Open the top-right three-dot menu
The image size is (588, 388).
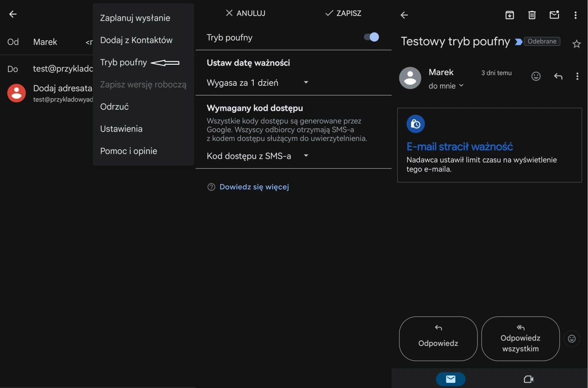[576, 15]
